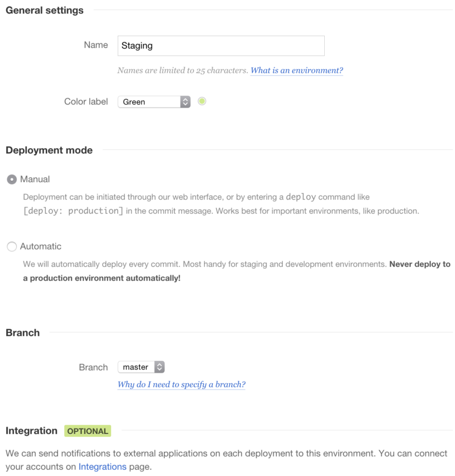Viewport: 455px width, 476px height.
Task: Click the General settings heading
Action: (45, 10)
